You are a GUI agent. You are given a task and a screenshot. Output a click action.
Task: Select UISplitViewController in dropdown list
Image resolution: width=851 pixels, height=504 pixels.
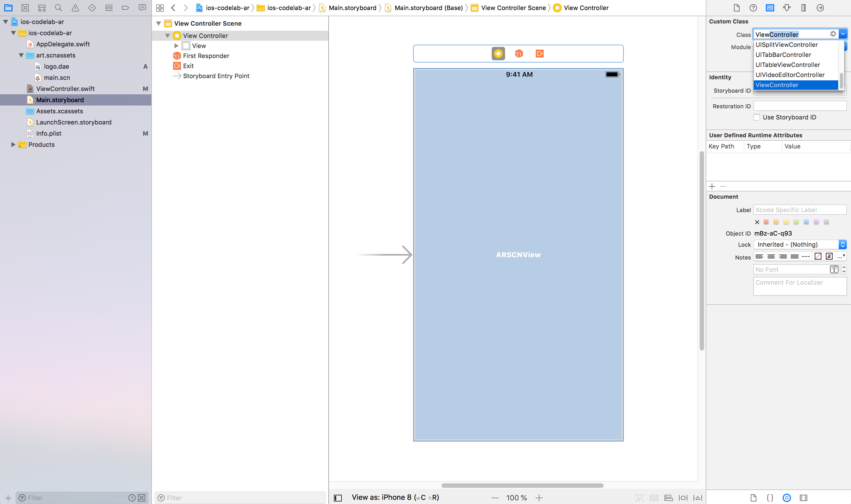(x=787, y=45)
